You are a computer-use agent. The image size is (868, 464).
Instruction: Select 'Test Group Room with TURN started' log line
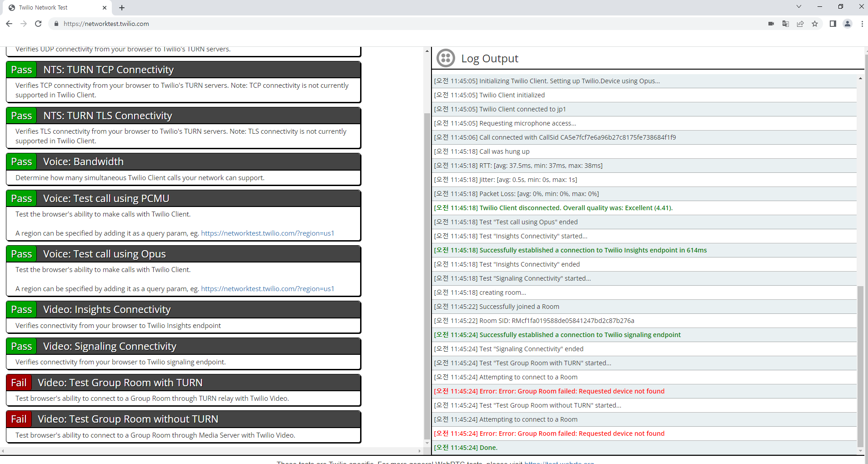[x=645, y=363]
